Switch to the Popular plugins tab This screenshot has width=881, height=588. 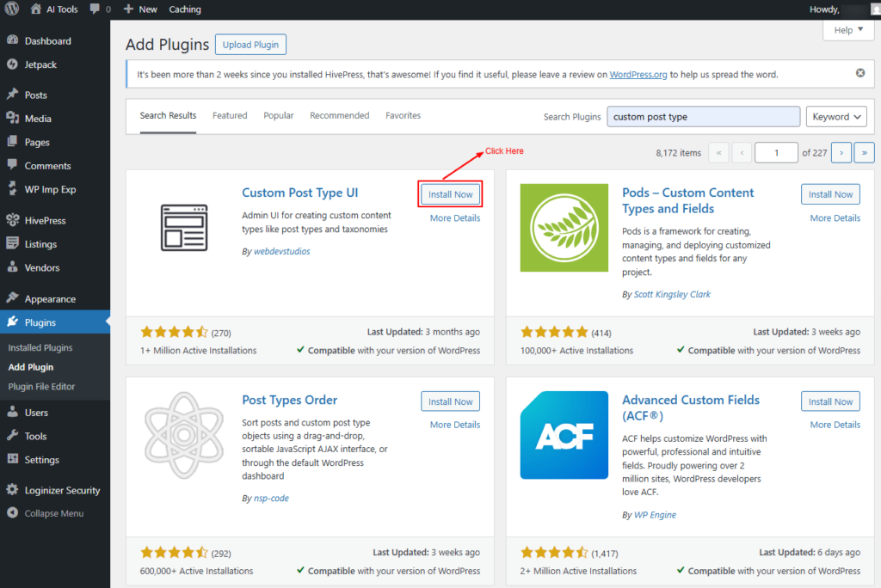point(278,115)
